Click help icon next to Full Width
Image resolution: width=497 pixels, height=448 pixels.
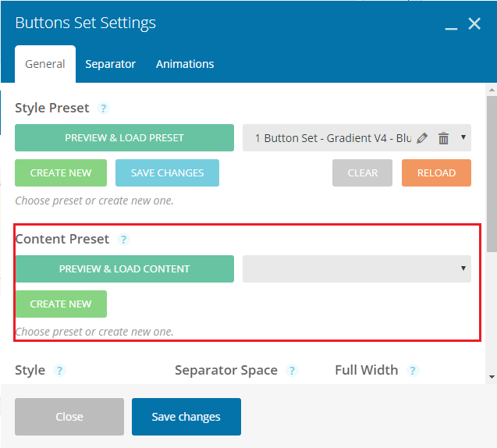[x=412, y=371]
